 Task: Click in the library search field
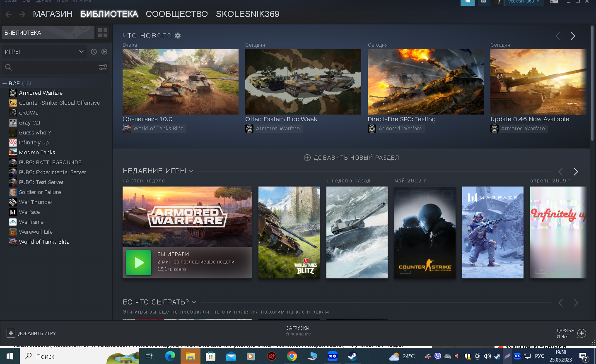pyautogui.click(x=55, y=67)
